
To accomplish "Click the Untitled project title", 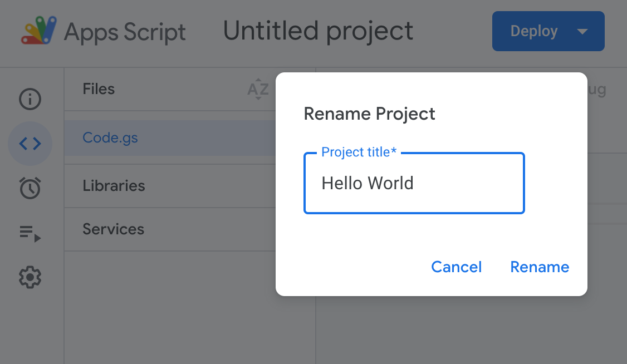I will tap(318, 31).
